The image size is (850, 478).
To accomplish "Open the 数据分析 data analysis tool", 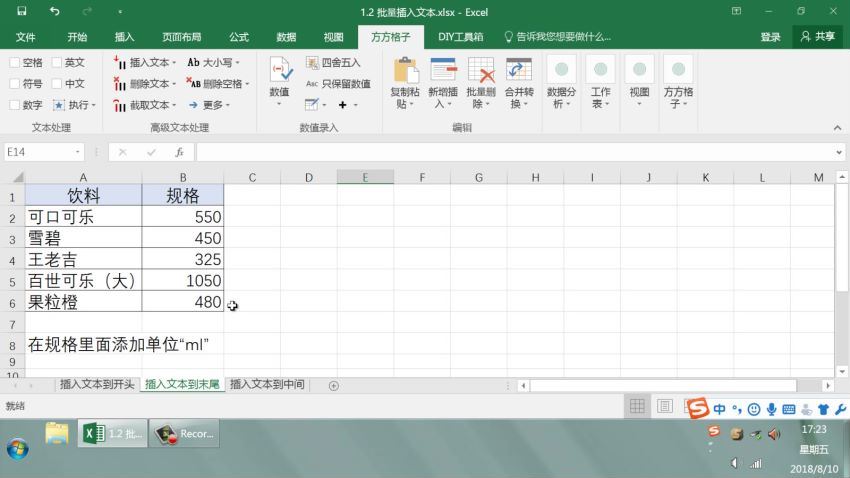I will click(x=561, y=82).
